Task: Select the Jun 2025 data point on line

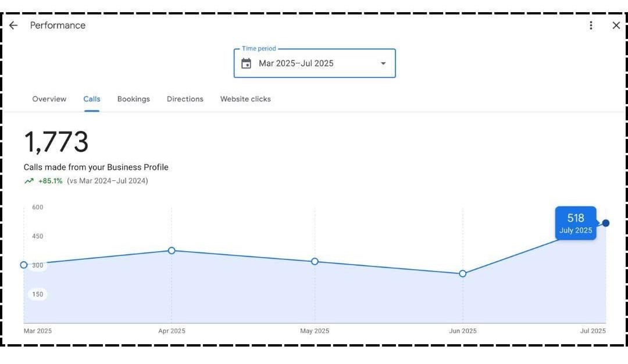Action: [463, 273]
